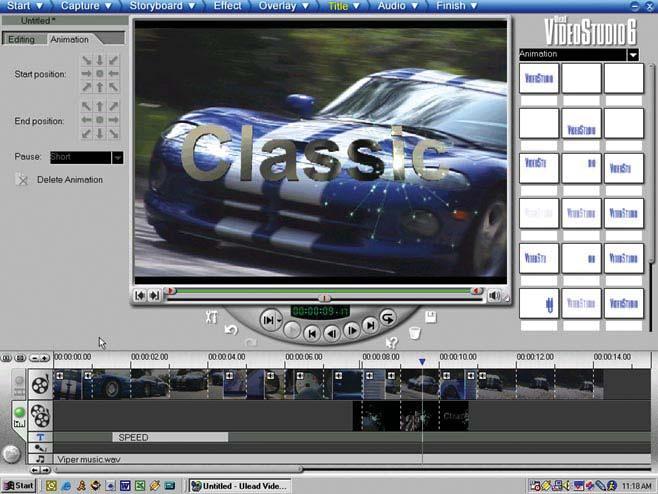Screen dimensions: 658x494
Task: Click the timeline zoom-in plus button
Action: click(x=44, y=358)
